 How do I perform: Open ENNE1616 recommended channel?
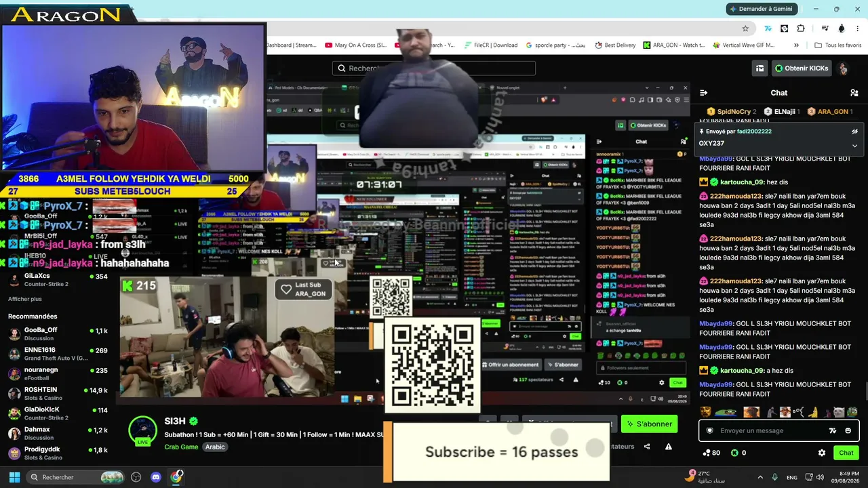click(x=58, y=354)
